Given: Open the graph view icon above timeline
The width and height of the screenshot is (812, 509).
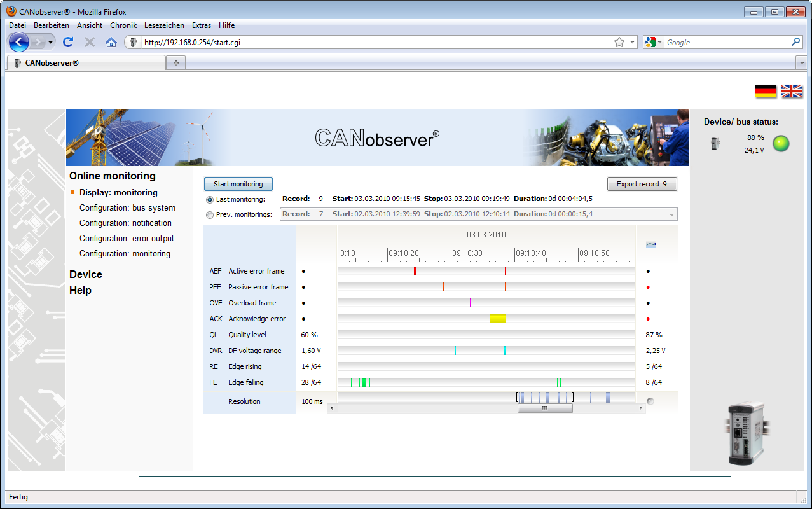Looking at the screenshot, I should [650, 244].
